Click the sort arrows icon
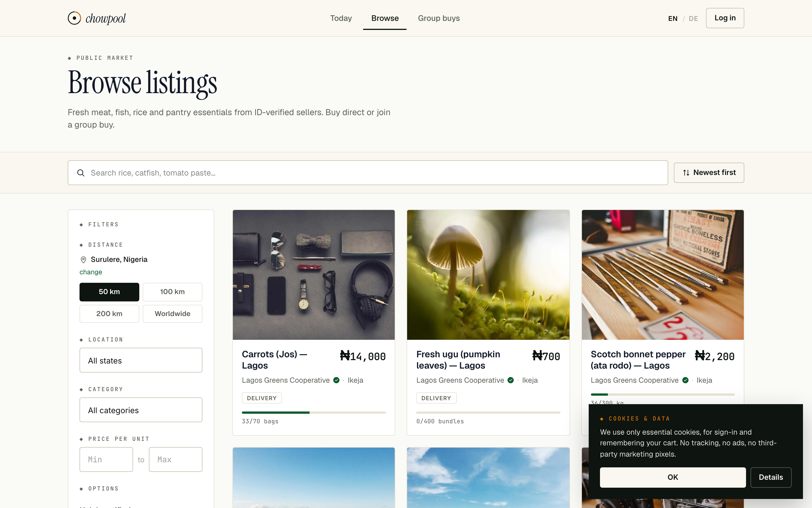 click(686, 173)
